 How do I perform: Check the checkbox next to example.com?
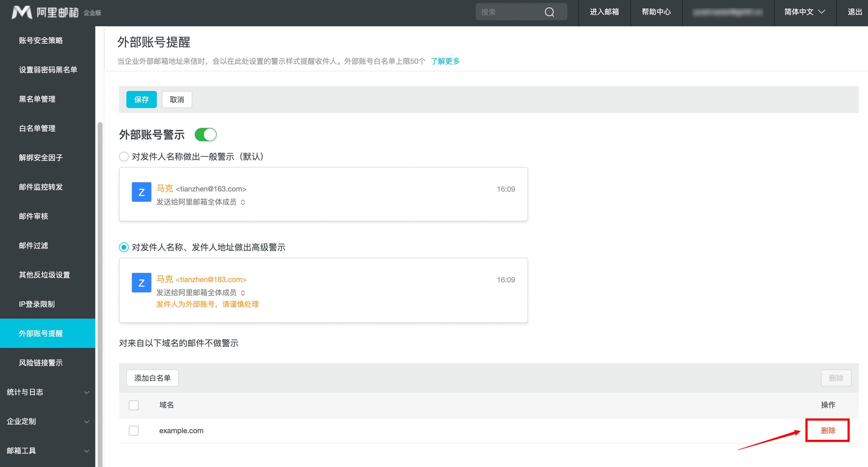pos(134,430)
